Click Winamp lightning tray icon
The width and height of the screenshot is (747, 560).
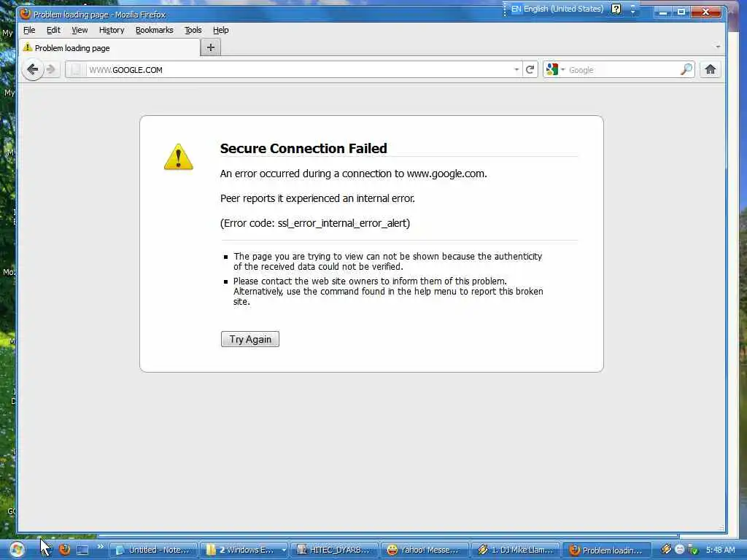(665, 550)
